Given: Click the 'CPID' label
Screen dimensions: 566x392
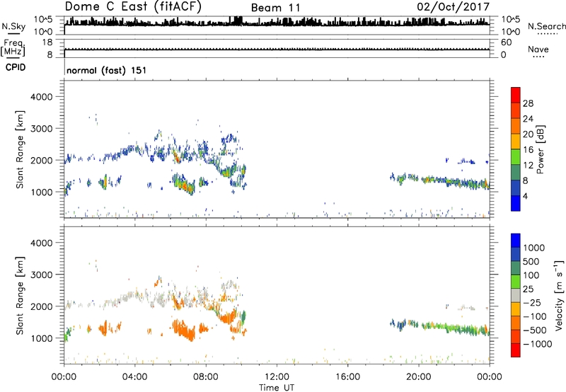Looking at the screenshot, I should (16, 67).
